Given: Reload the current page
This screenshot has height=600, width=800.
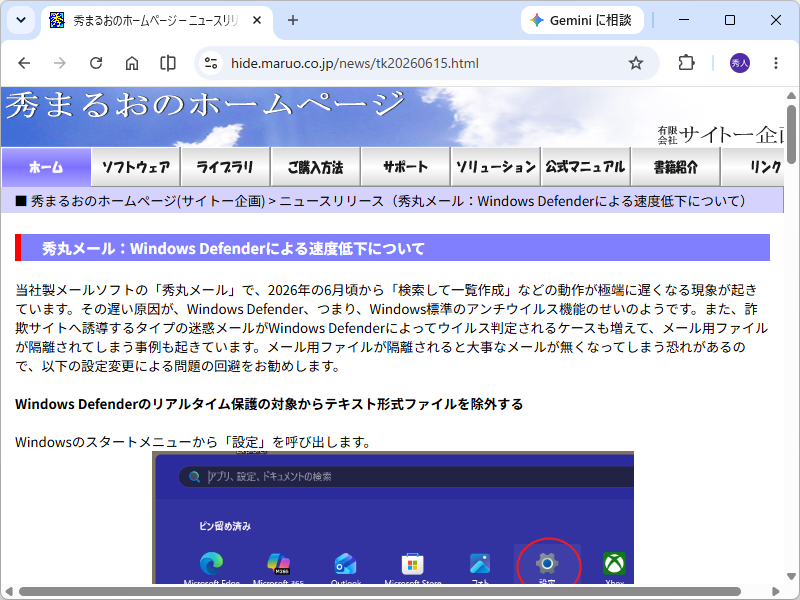Looking at the screenshot, I should coord(96,63).
